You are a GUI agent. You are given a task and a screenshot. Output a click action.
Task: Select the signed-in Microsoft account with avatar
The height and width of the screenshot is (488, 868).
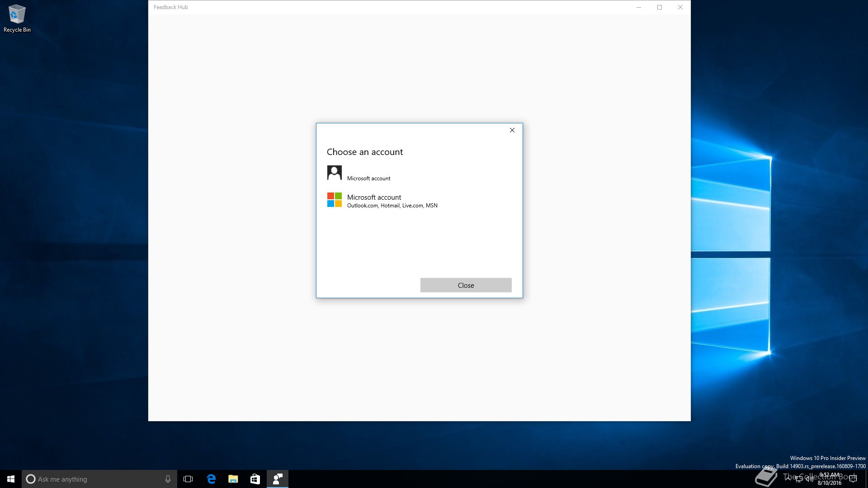coord(419,173)
